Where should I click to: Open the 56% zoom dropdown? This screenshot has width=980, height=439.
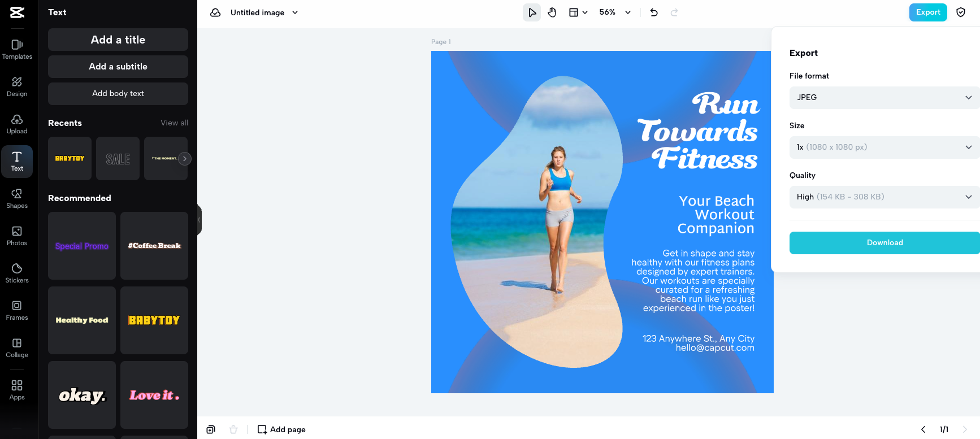point(615,12)
